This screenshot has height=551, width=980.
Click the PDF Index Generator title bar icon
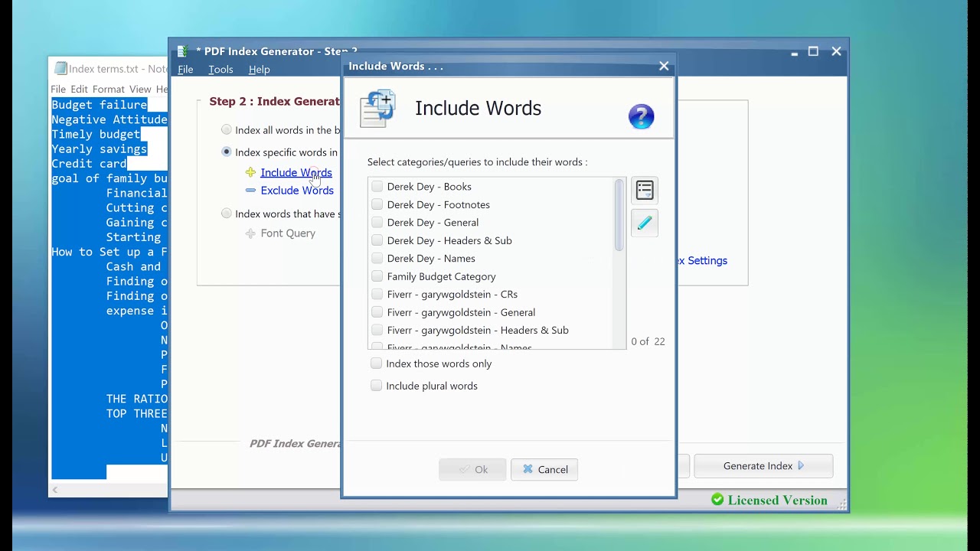pos(182,51)
